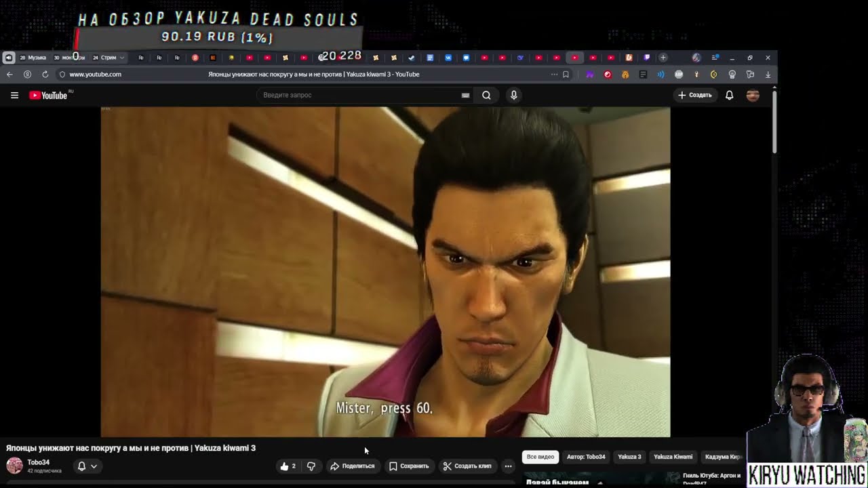Image resolution: width=868 pixels, height=488 pixels.
Task: Open the notes page extension icon
Action: point(643,75)
